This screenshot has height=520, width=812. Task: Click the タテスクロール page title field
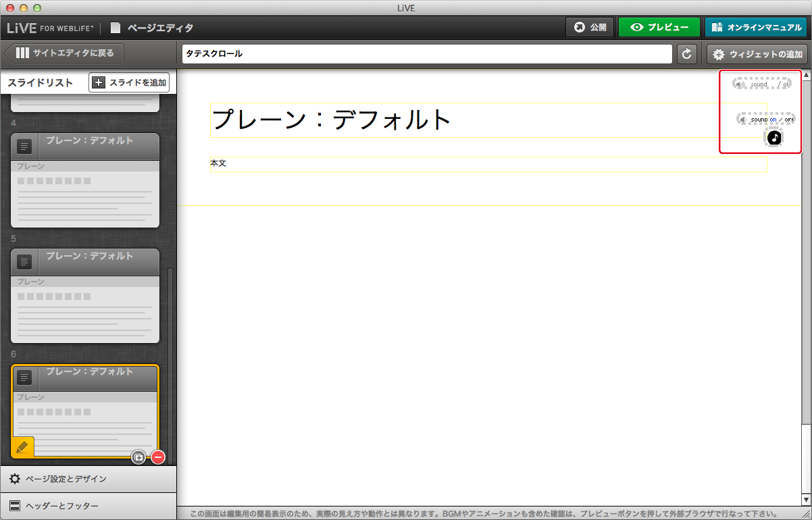(427, 54)
